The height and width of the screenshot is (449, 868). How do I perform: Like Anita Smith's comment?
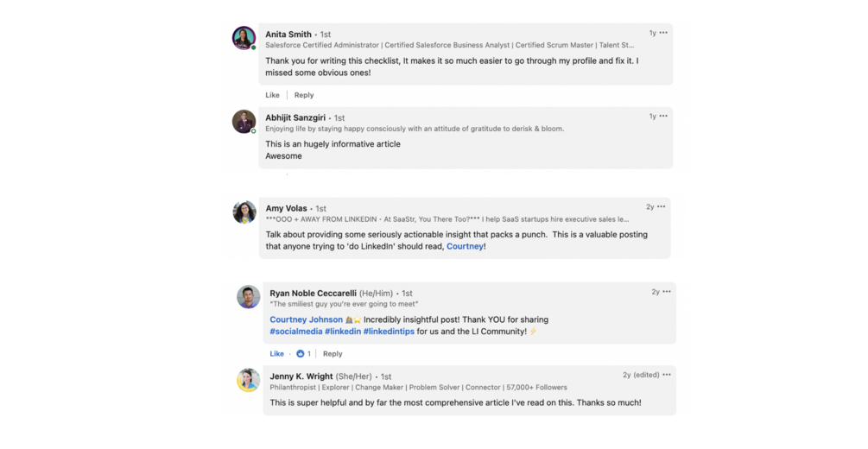pyautogui.click(x=272, y=95)
